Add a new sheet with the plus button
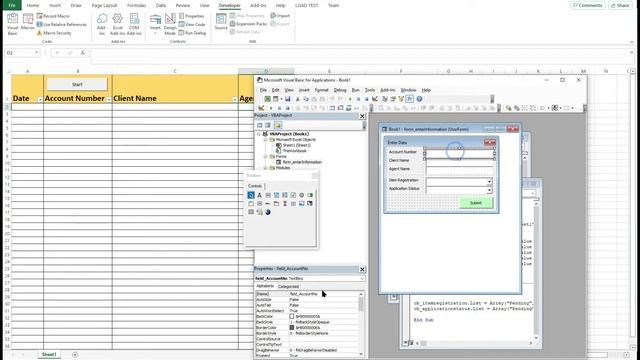This screenshot has width=640, height=360. 75,355
